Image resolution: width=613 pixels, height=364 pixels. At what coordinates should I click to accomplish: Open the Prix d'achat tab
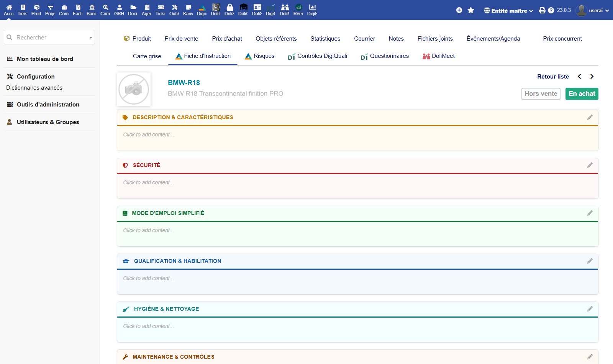pyautogui.click(x=227, y=39)
